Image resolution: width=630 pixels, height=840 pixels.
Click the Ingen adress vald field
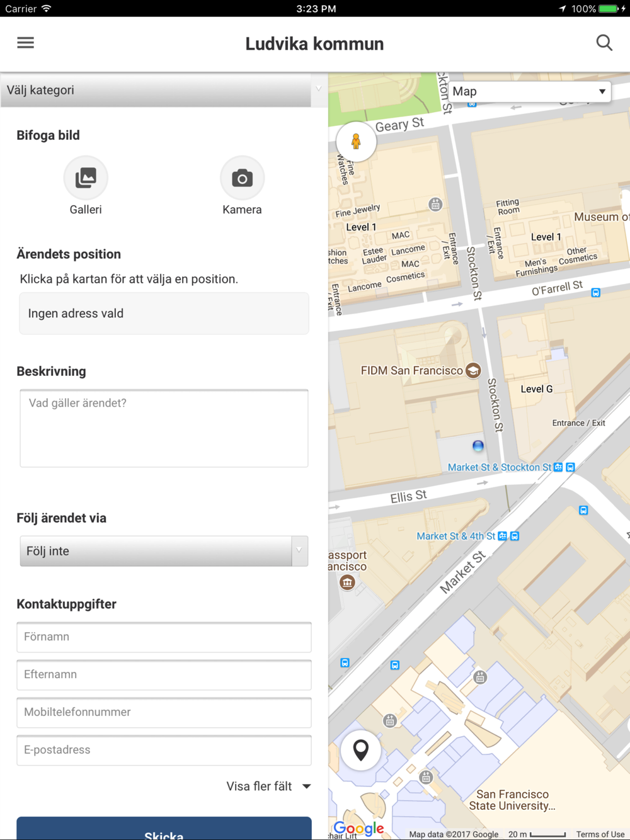[164, 313]
